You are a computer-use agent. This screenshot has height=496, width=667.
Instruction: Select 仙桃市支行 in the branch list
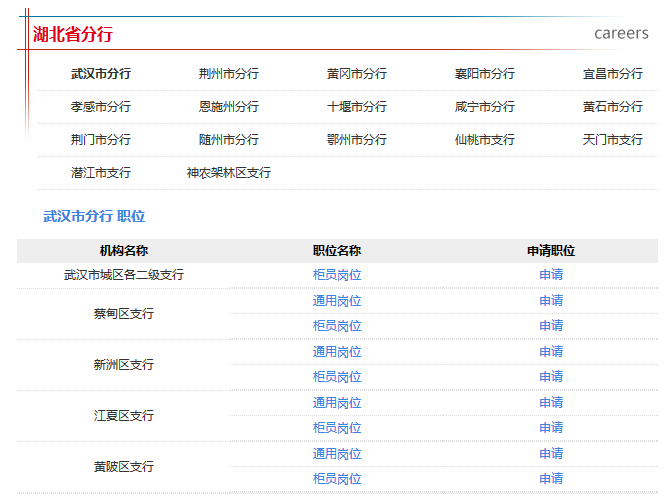pos(484,140)
